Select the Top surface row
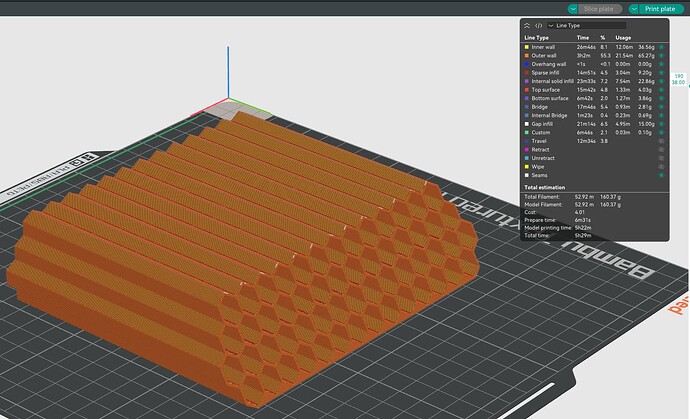The height and width of the screenshot is (419, 690). point(594,90)
